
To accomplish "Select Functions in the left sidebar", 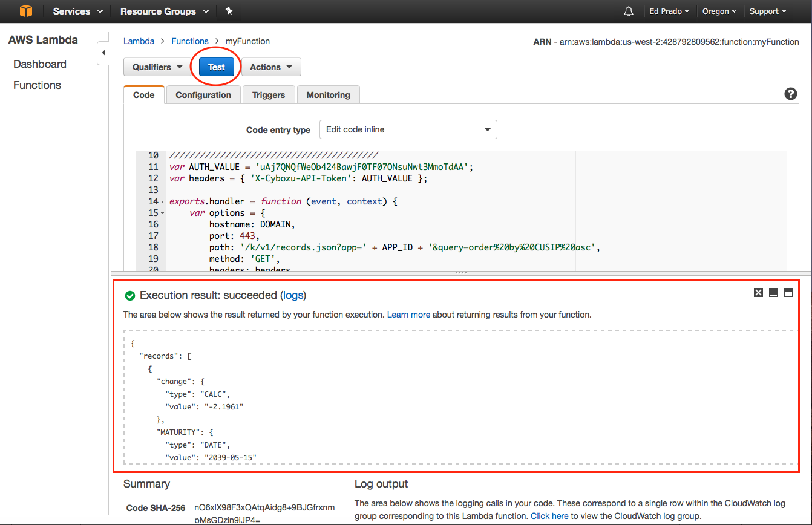I will click(37, 85).
